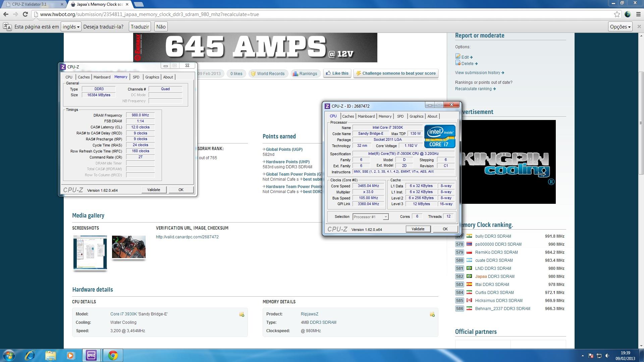Launch Internet Explorer from taskbar
Image resolution: width=644 pixels, height=362 pixels.
30,355
